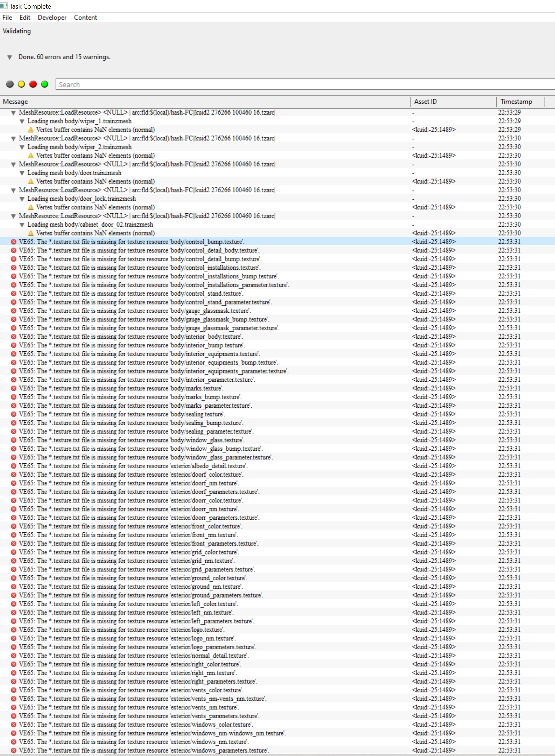Click error icon for 'body/gauge_glassmask.texture'

pyautogui.click(x=14, y=311)
